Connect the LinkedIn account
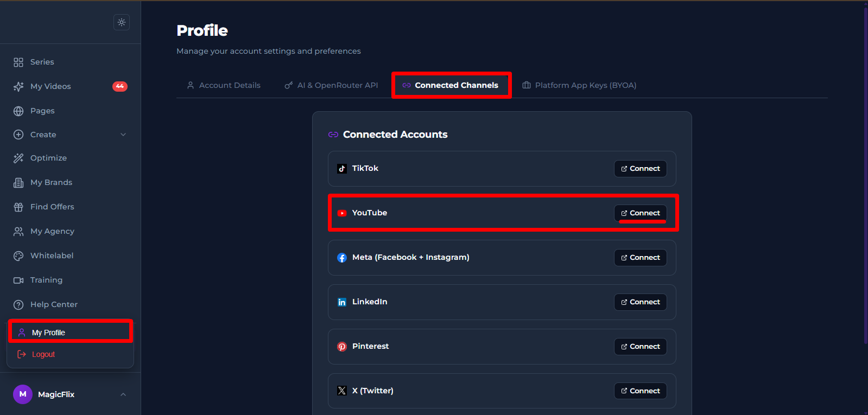868x415 pixels. [x=641, y=302]
